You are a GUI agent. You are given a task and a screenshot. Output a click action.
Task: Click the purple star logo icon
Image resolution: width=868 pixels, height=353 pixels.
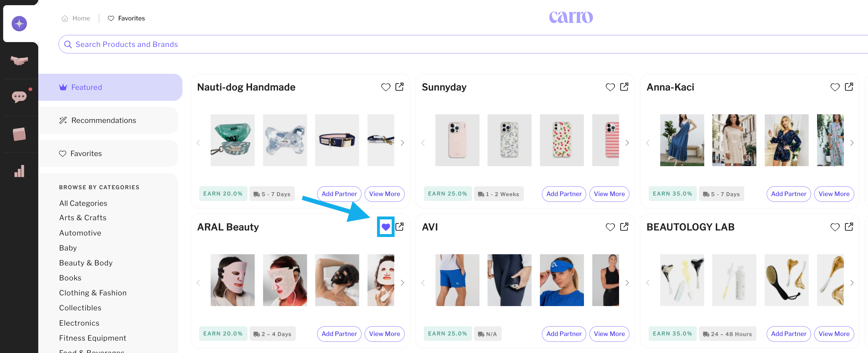(19, 24)
